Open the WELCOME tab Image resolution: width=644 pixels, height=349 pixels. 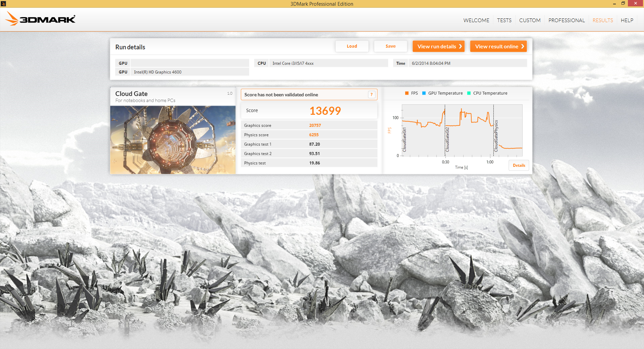(476, 20)
